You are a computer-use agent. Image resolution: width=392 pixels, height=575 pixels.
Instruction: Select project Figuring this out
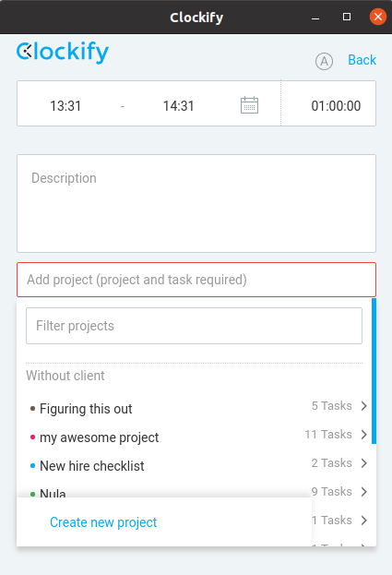coord(86,409)
